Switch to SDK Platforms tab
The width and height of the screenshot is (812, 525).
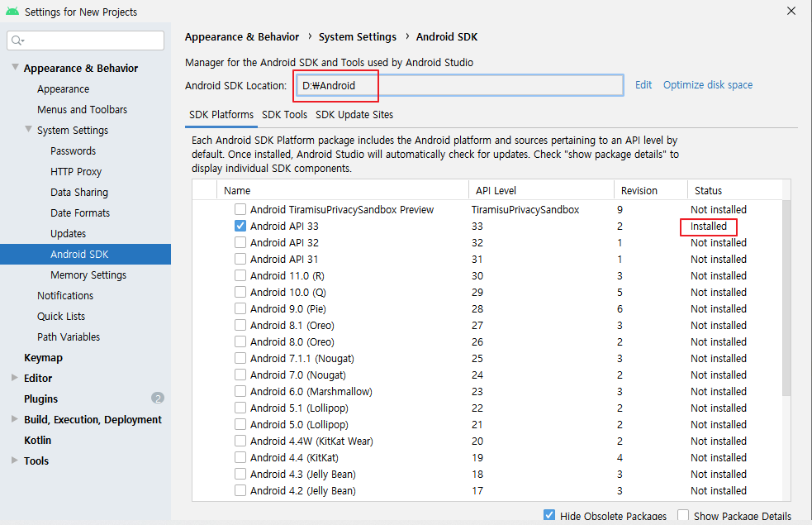pyautogui.click(x=221, y=115)
